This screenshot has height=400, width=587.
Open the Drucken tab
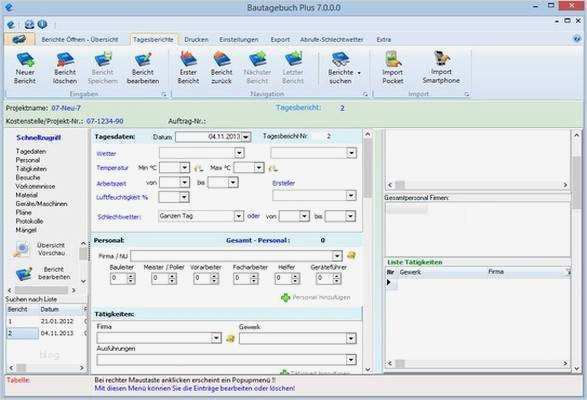tap(196, 39)
